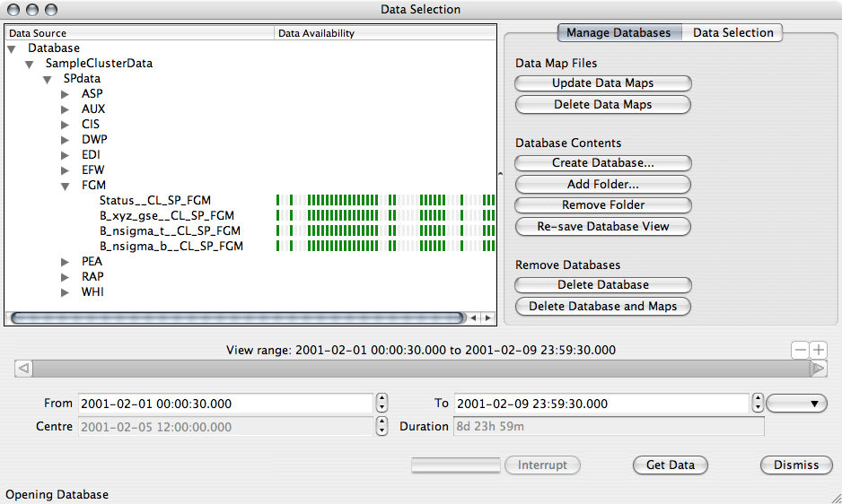Click the To date stepper arrows
The height and width of the screenshot is (504, 842).
click(x=758, y=404)
